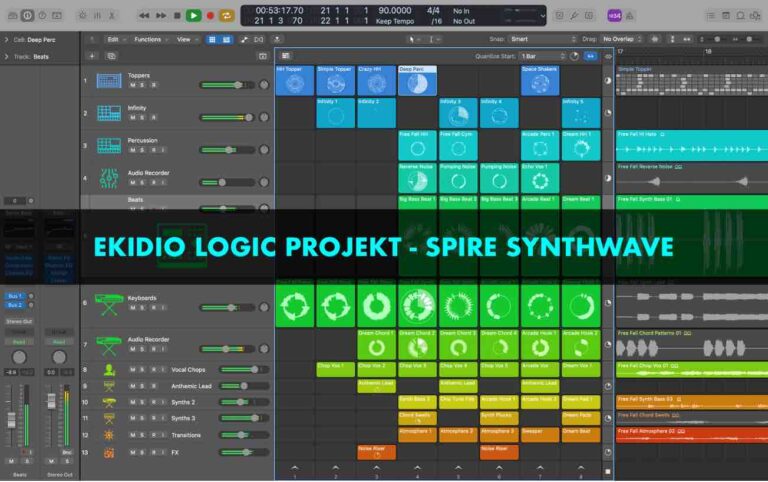This screenshot has width=768, height=482.
Task: Mute the Keyboards track
Action: 132,308
